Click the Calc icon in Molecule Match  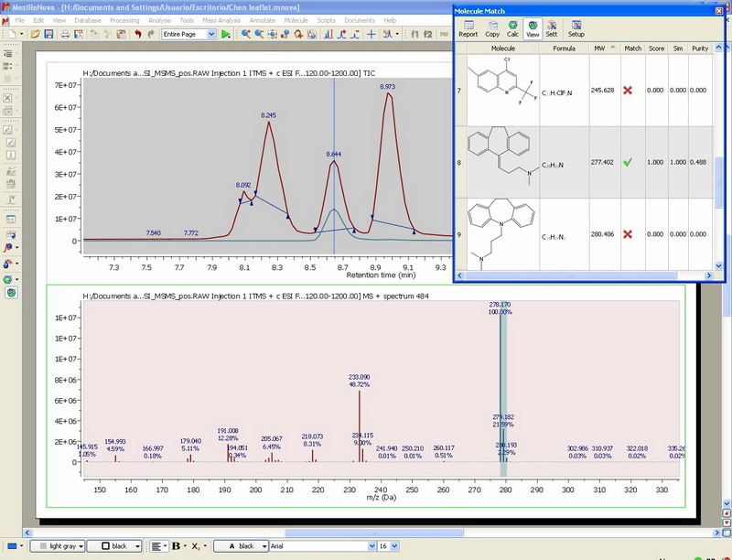click(513, 28)
